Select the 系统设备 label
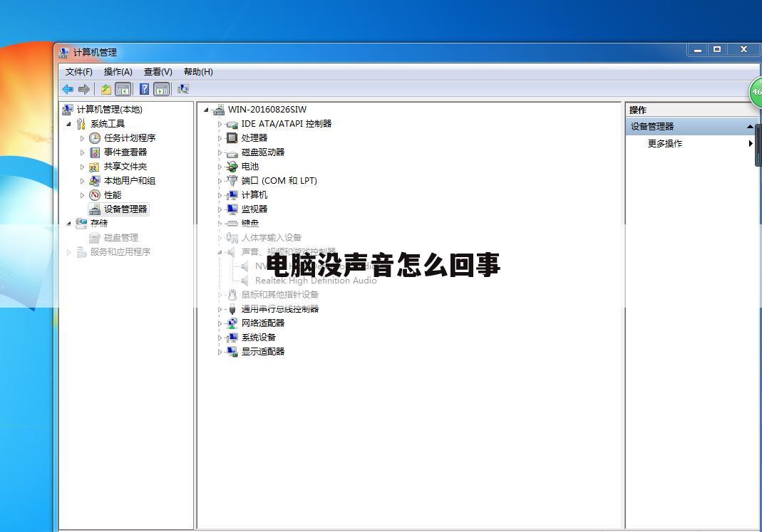Viewport: 762px width, 532px height. [x=259, y=338]
